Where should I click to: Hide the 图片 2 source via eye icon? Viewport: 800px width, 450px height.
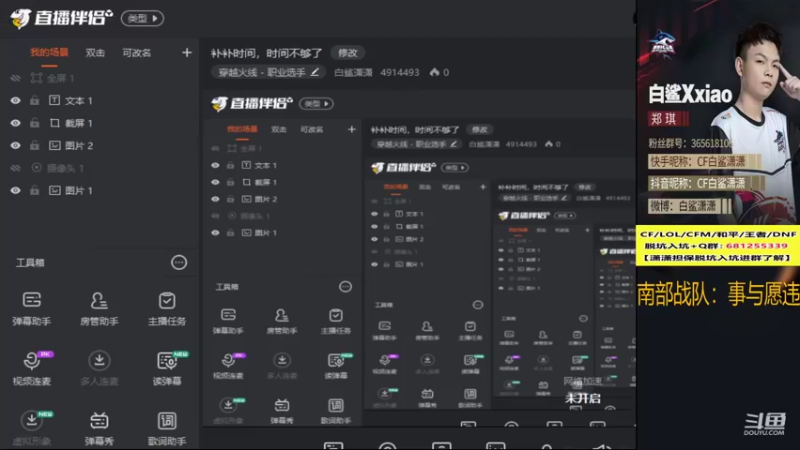(15, 145)
